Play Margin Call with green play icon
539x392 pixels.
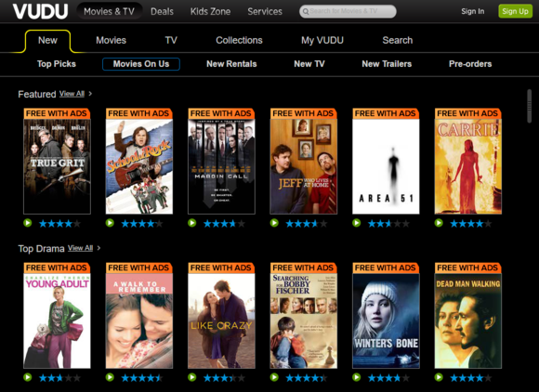click(192, 223)
